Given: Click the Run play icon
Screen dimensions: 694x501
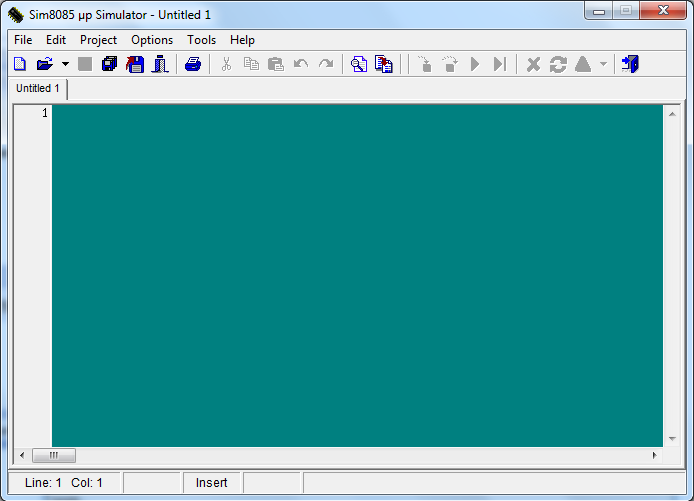Looking at the screenshot, I should tap(475, 64).
